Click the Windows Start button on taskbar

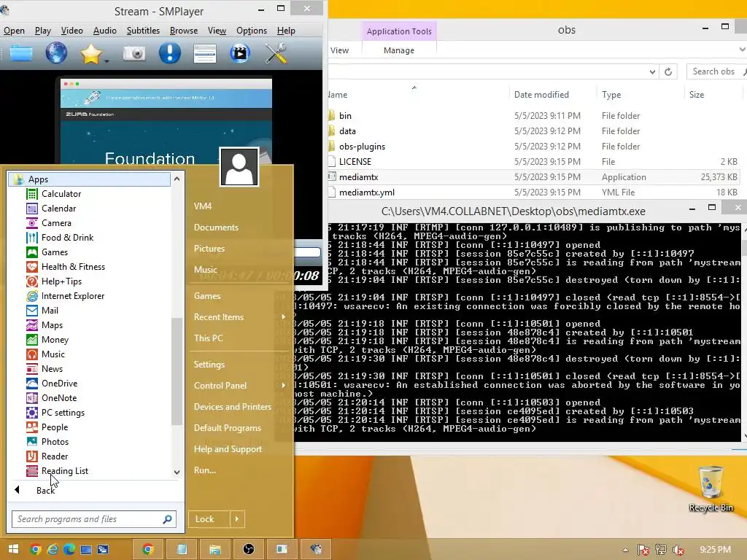(13, 550)
